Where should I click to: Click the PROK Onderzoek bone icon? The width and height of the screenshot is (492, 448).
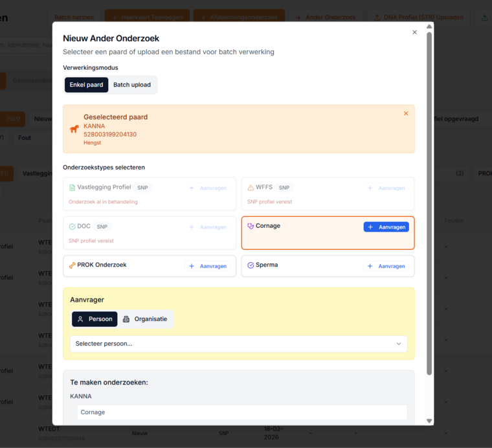point(72,265)
